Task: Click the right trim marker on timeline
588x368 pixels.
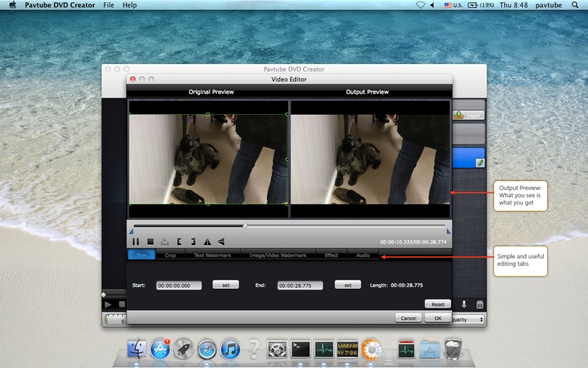Action: pos(448,231)
